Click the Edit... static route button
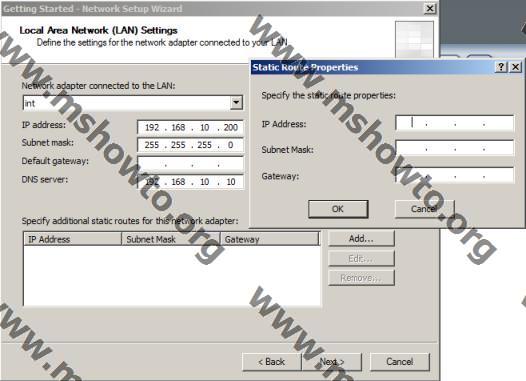The width and height of the screenshot is (526, 381). (x=361, y=258)
